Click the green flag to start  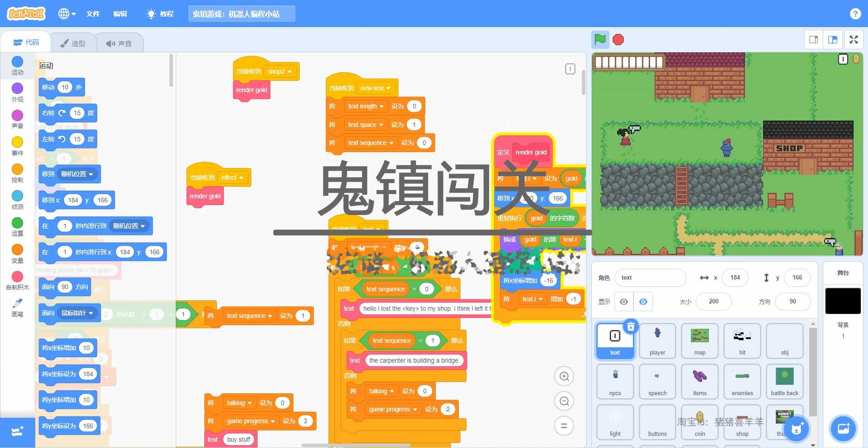click(x=600, y=40)
